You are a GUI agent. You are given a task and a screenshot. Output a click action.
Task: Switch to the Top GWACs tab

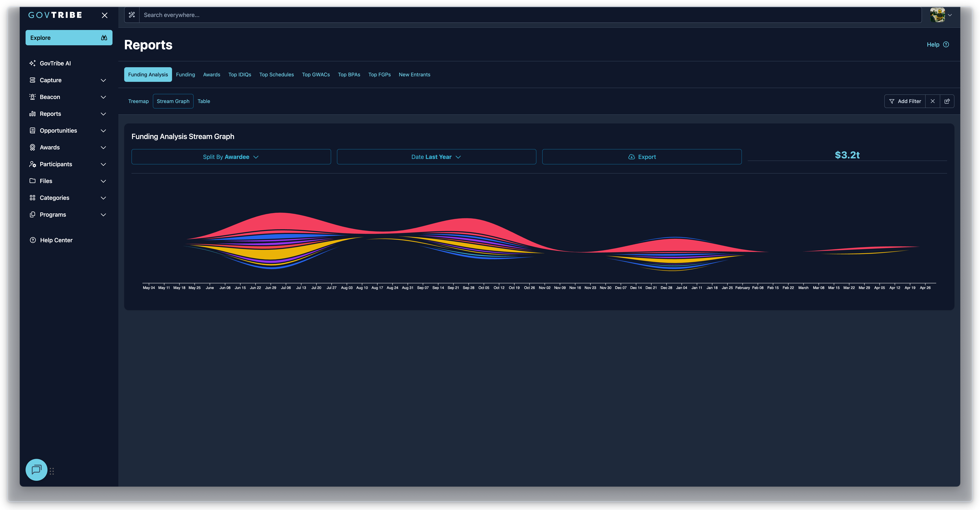316,75
